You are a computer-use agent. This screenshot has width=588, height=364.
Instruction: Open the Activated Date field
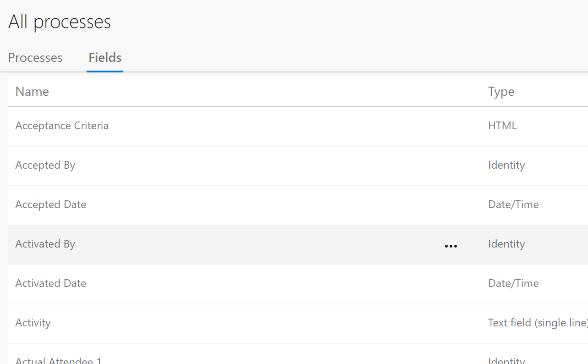coord(51,283)
